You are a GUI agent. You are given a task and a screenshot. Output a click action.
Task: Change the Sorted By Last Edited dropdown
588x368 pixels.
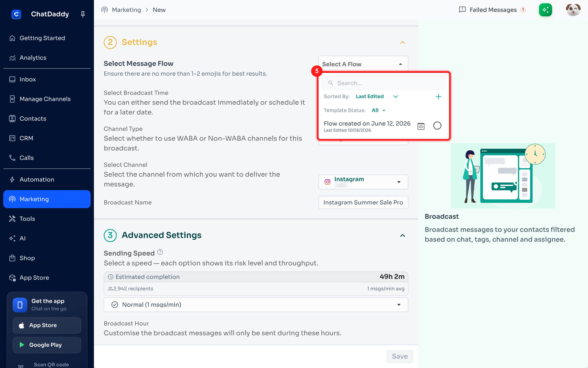[x=377, y=96]
